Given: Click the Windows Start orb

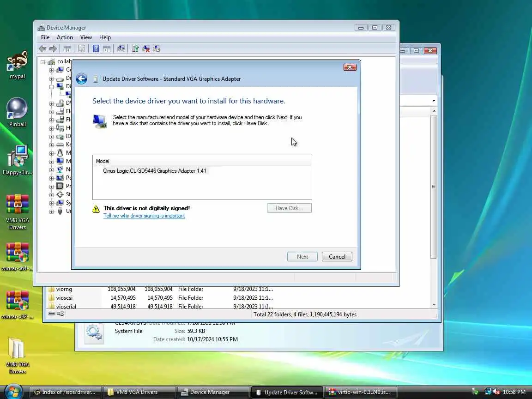Looking at the screenshot, I should point(13,392).
